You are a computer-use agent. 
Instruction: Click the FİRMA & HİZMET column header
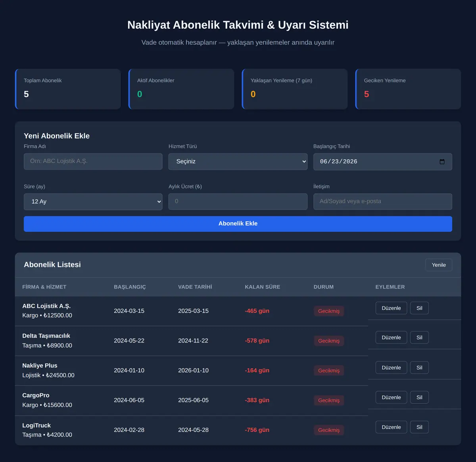tap(44, 287)
